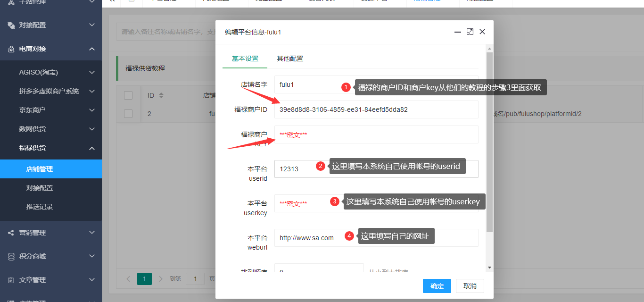Expand 营销管理 chevron arrow
Image resolution: width=644 pixels, height=302 pixels.
click(92, 233)
